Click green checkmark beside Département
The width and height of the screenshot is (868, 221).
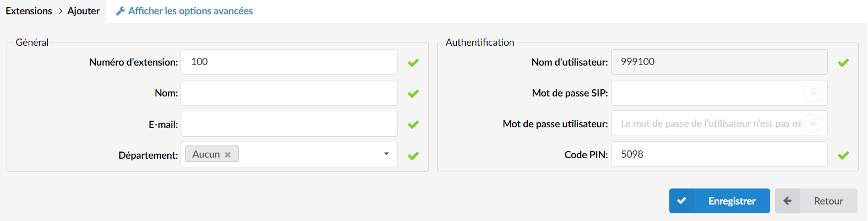[x=413, y=156]
